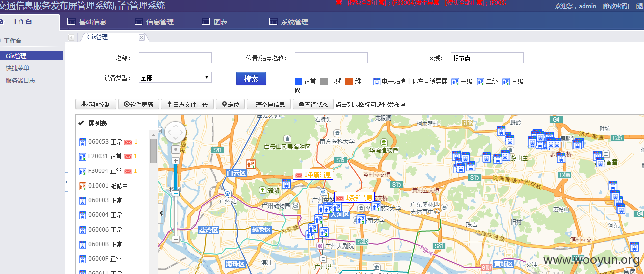Close the Gis管理 tab
Screen dimensions: 644x274
click(x=141, y=37)
